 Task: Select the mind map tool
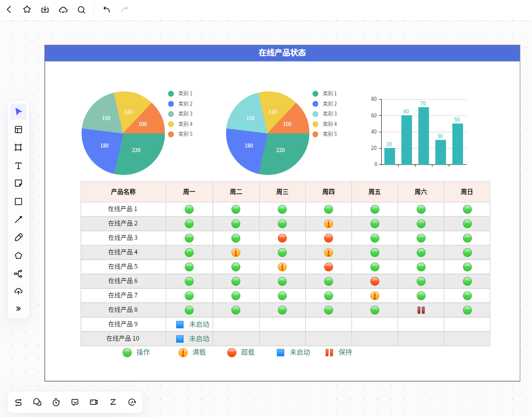[x=18, y=274]
